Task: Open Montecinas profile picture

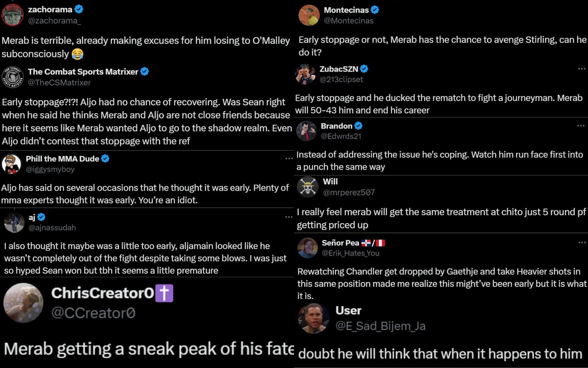Action: 309,15
